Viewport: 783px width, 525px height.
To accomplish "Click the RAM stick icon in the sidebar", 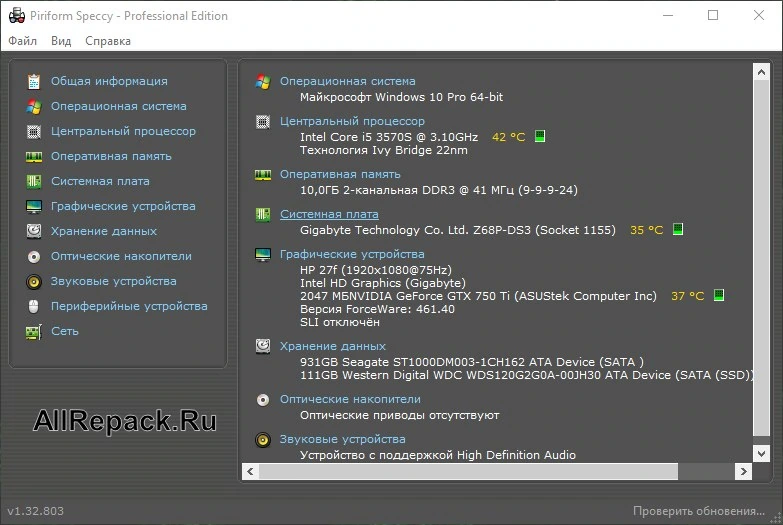I will pyautogui.click(x=33, y=157).
